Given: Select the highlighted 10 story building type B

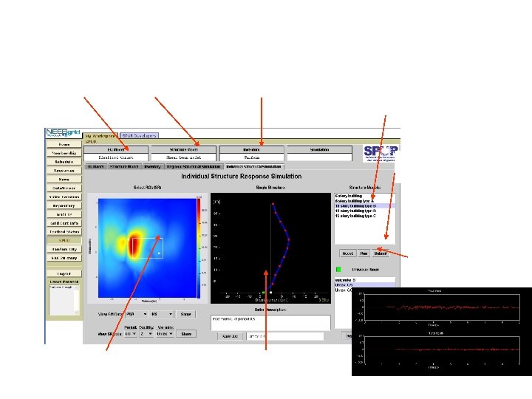Looking at the screenshot, I should point(365,206).
